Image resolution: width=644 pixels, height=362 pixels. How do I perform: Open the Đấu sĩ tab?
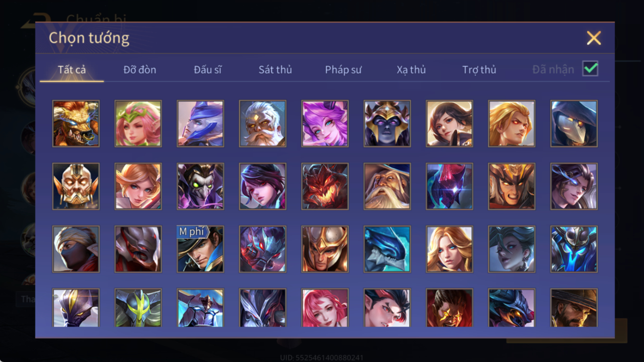point(207,70)
